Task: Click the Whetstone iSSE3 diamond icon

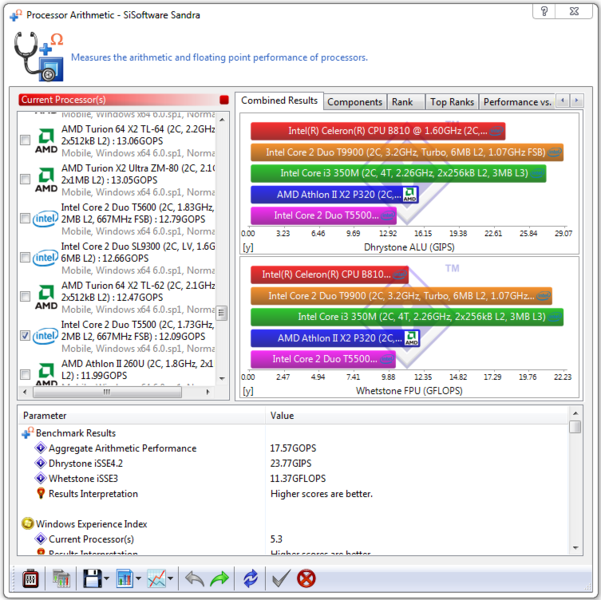Action: (x=40, y=478)
